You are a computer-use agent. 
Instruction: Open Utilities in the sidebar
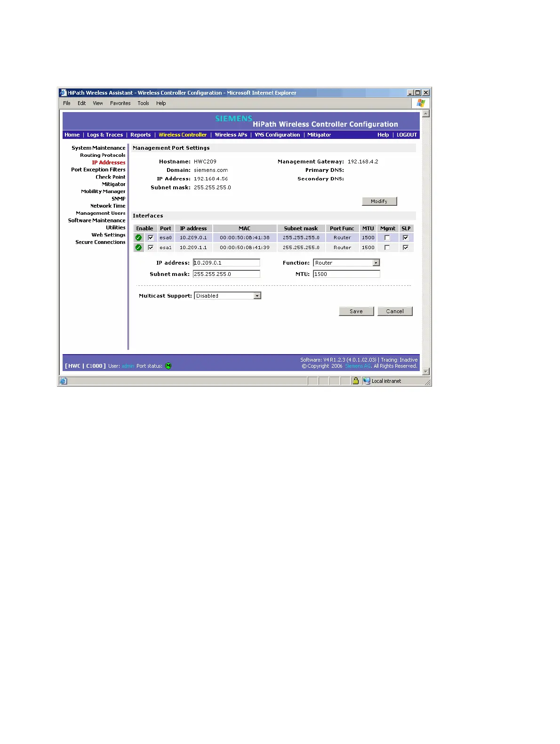116,227
